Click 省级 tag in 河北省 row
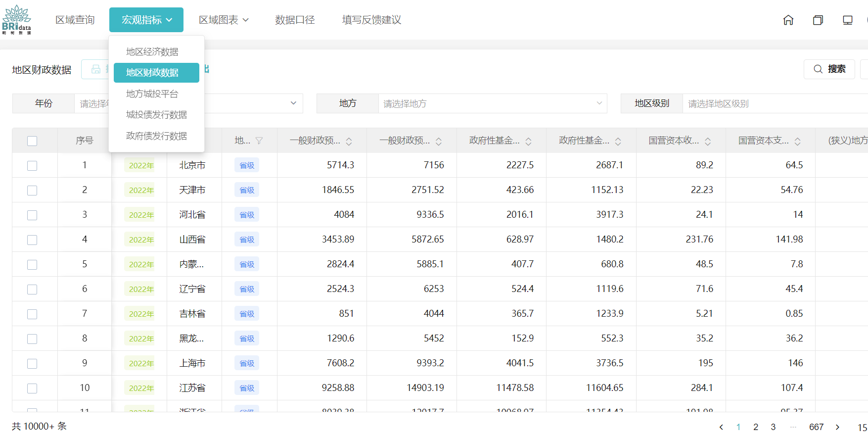Screen dimensions: 868x437 (x=247, y=215)
